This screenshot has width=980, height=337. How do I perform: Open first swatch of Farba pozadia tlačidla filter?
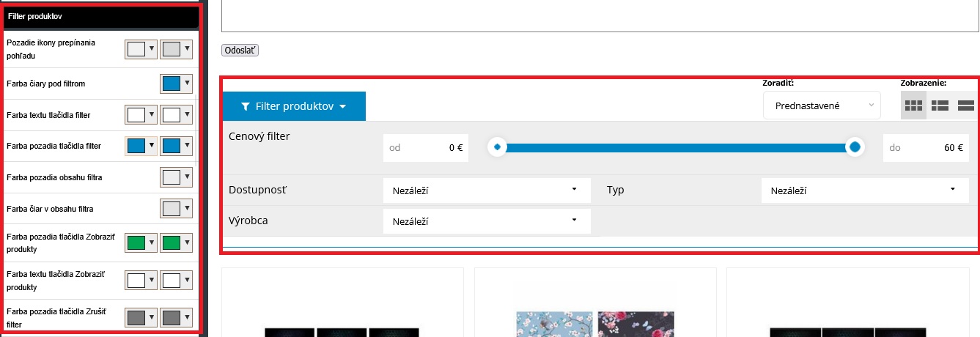coord(141,146)
